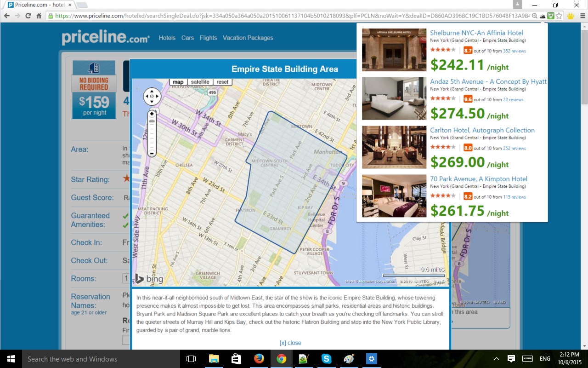View 115 reviews for 70 Park Avenue

pos(514,197)
